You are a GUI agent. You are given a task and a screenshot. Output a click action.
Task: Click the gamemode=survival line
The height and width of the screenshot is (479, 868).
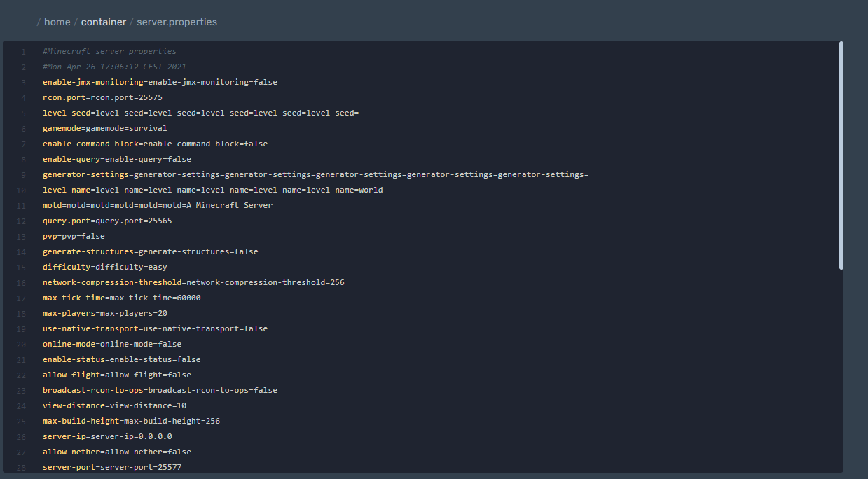tap(104, 128)
